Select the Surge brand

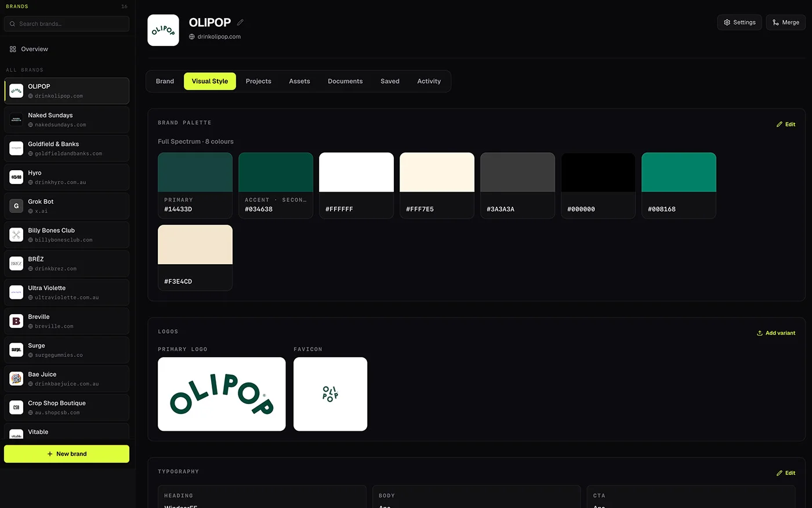67,350
